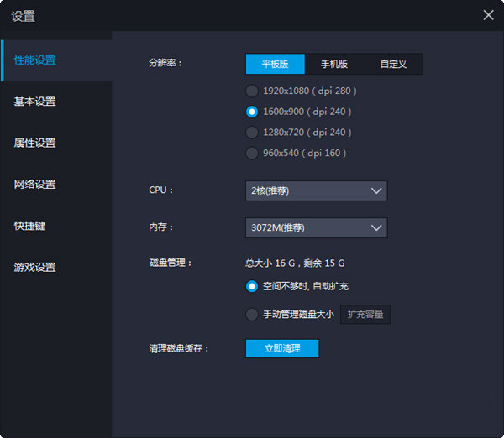The image size is (504, 438).
Task: Open 快捷键 settings page
Action: tap(30, 226)
